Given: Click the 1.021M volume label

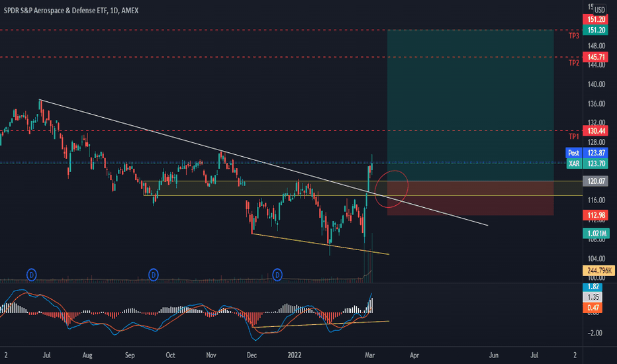Looking at the screenshot, I should pos(595,234).
